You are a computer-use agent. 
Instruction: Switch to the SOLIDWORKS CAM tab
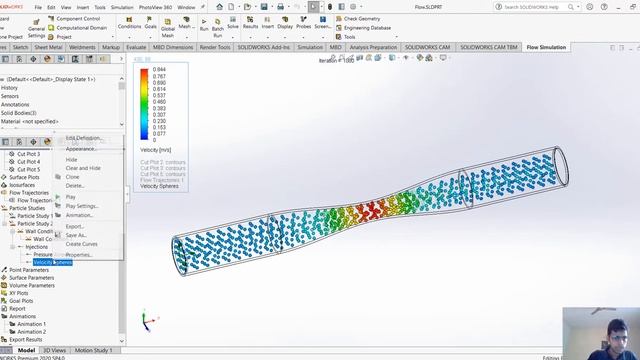tap(427, 47)
